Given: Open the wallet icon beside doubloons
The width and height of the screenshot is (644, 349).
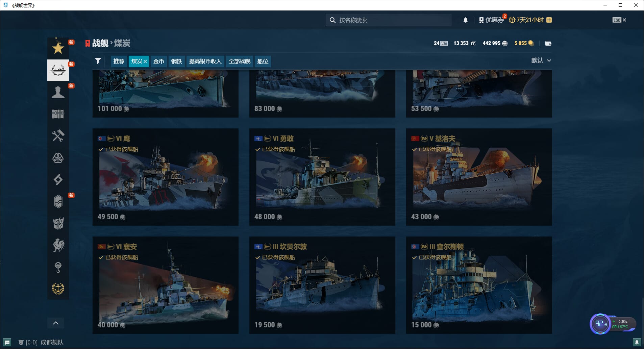Looking at the screenshot, I should click(x=548, y=43).
